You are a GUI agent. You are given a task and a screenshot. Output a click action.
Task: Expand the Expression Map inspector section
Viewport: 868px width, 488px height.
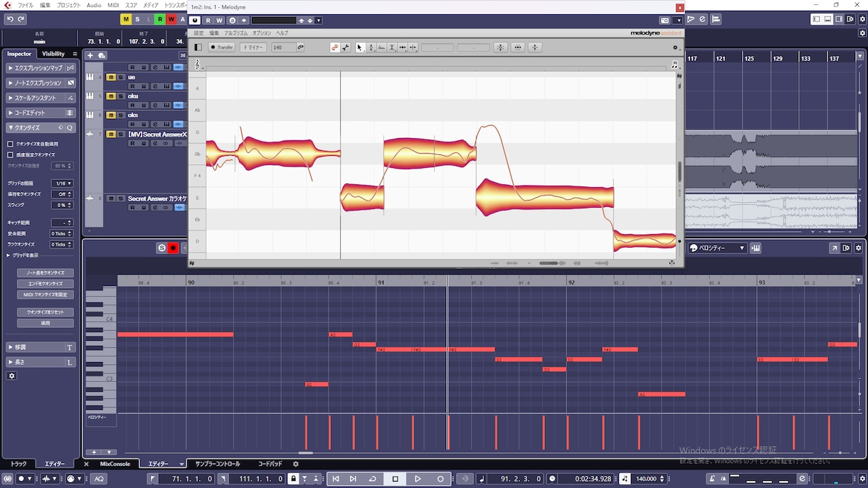click(41, 68)
